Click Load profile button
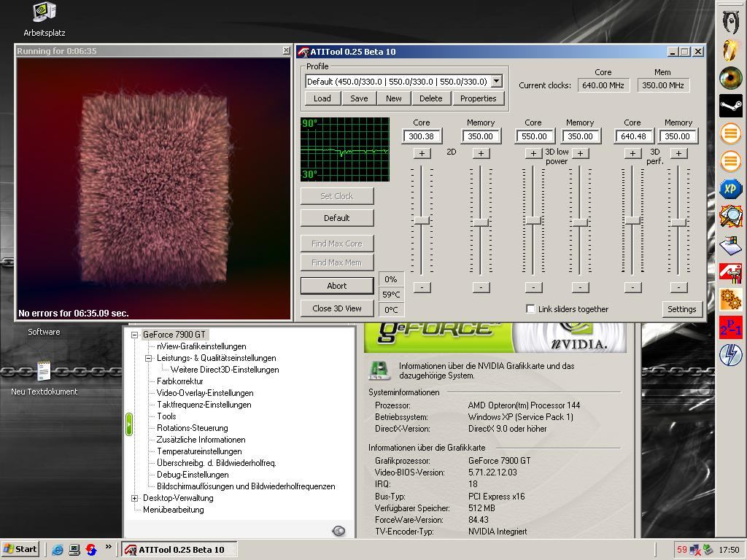The image size is (747, 560). pos(322,98)
